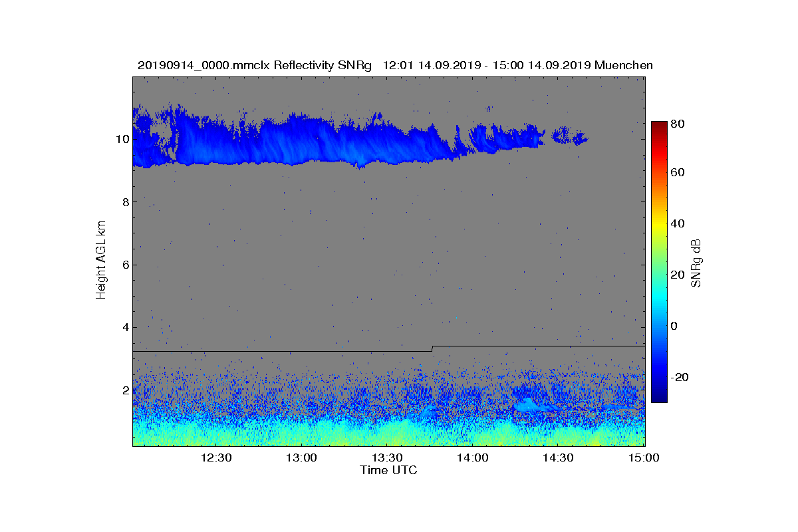Click the colorbar value label 40
The image size is (798, 532).
pyautogui.click(x=679, y=223)
